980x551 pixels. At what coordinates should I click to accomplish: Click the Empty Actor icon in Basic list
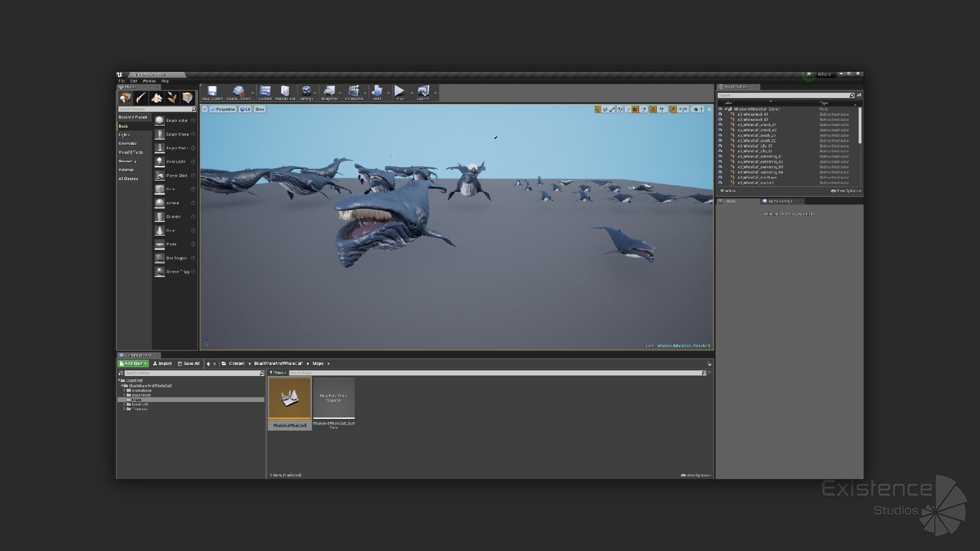[160, 120]
